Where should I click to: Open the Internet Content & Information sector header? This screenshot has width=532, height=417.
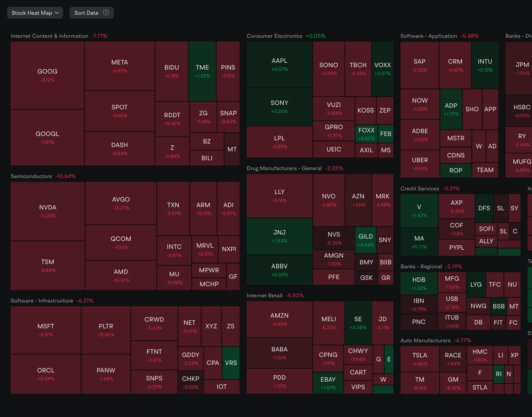(x=49, y=36)
